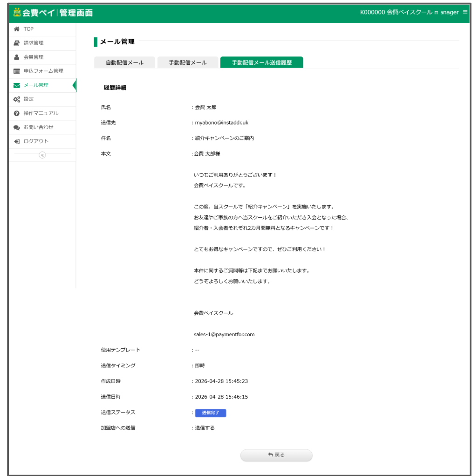
Task: Click the subject text 紹介キャンペーンのご案内
Action: (x=225, y=138)
